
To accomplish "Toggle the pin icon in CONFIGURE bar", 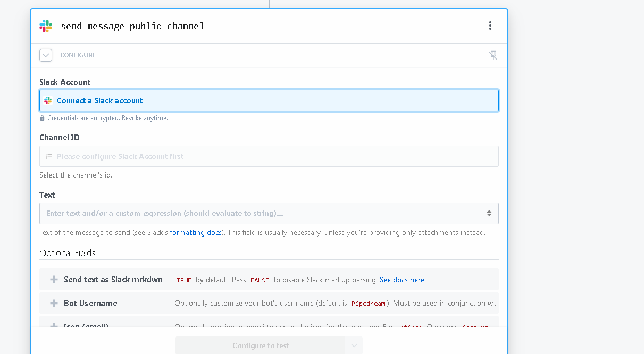I will [x=493, y=55].
